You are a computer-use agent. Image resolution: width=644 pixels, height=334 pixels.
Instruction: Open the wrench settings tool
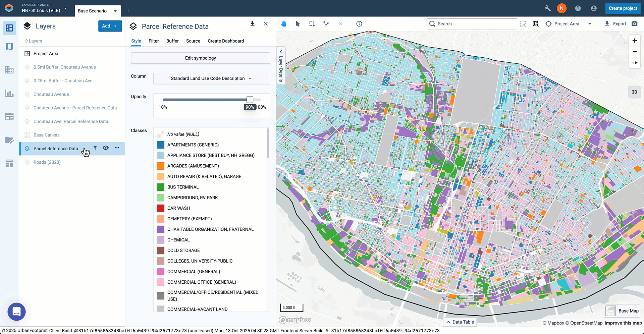[x=547, y=8]
